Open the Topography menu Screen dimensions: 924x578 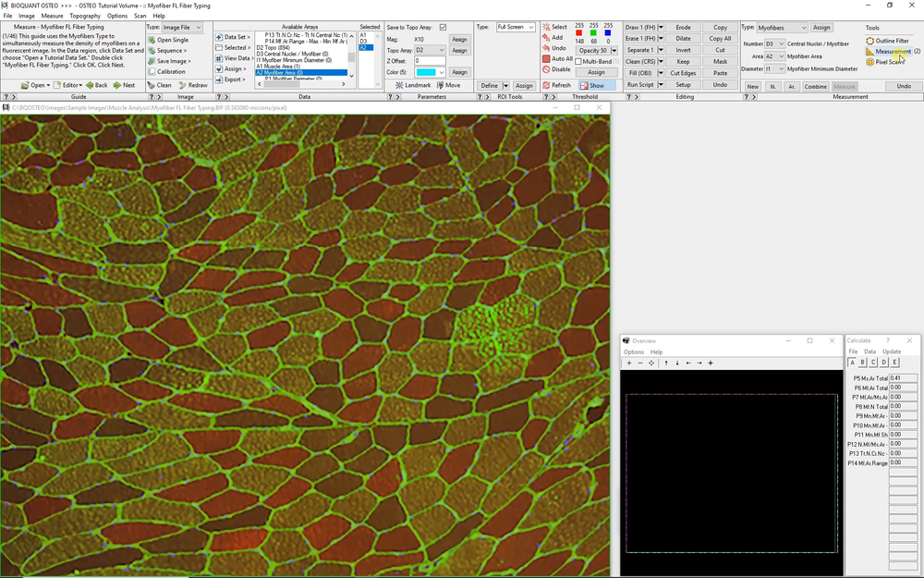pyautogui.click(x=85, y=15)
